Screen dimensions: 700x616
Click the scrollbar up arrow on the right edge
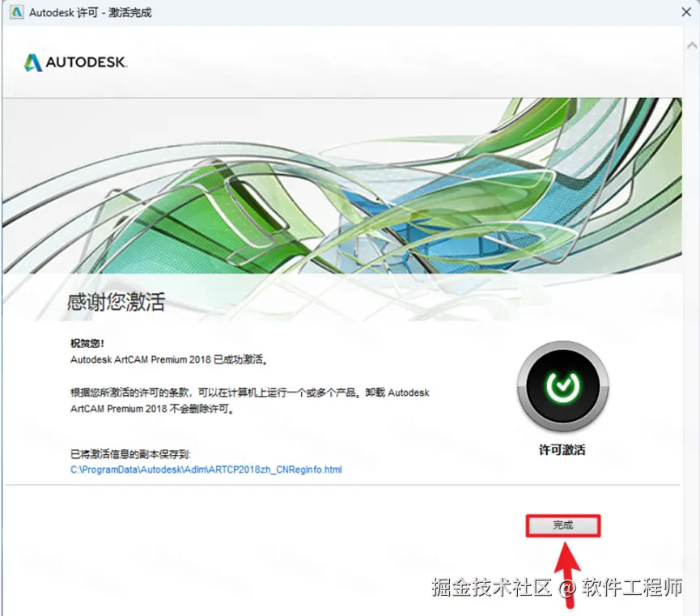[x=692, y=45]
